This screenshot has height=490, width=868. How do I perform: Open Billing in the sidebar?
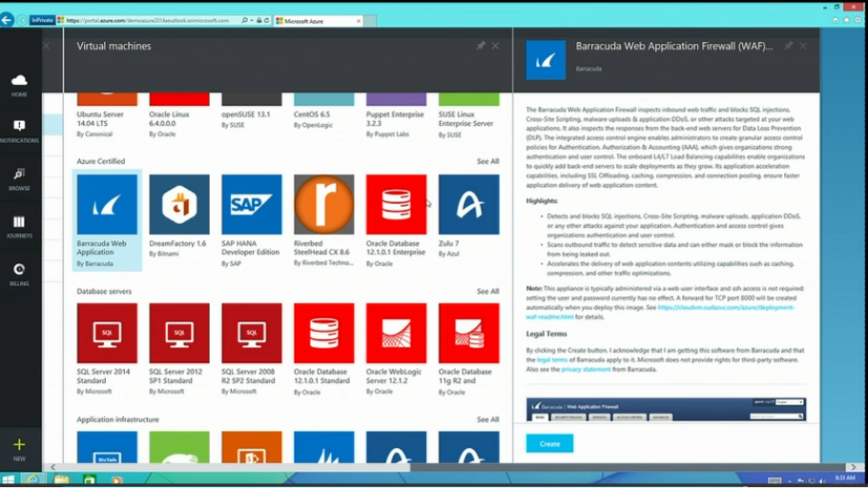19,275
